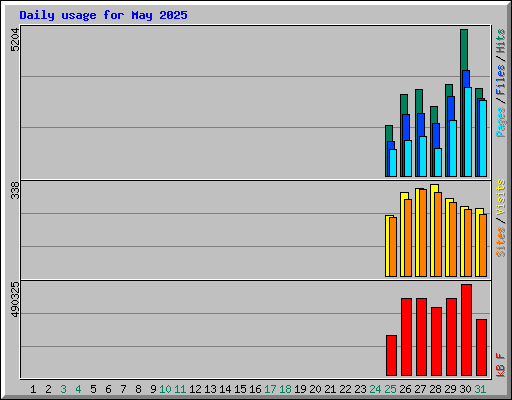Click the 338 visits axis value
Image resolution: width=512 pixels, height=400 pixels.
pyautogui.click(x=15, y=190)
